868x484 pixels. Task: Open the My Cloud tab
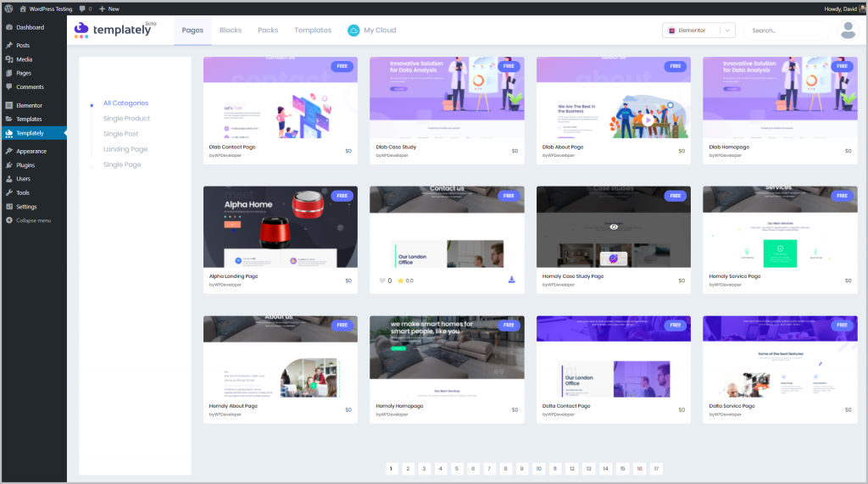coord(372,31)
